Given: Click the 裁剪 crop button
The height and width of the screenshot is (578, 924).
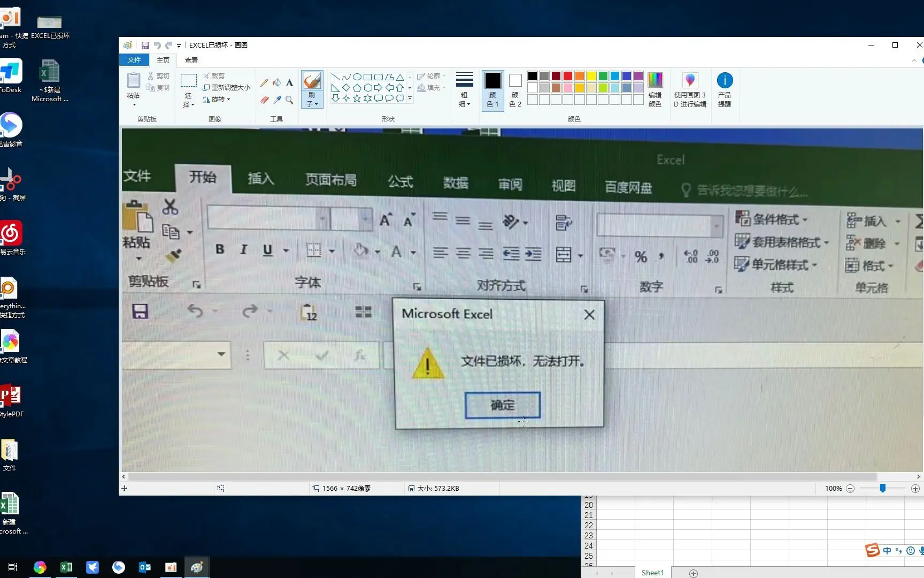Looking at the screenshot, I should click(x=214, y=76).
